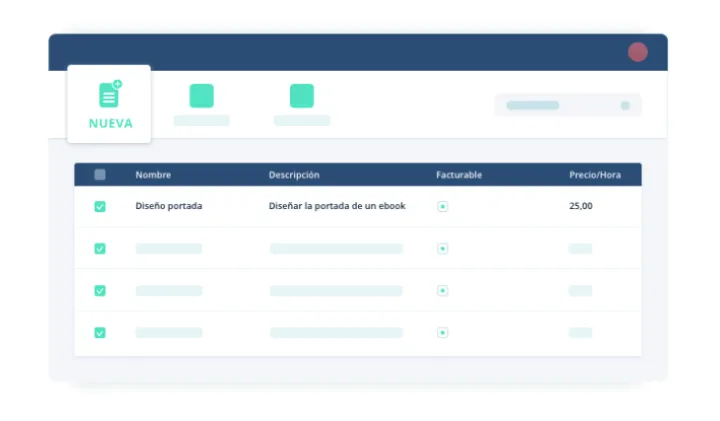Select the third green toolbar icon
Screen dimensions: 720x421
(302, 96)
